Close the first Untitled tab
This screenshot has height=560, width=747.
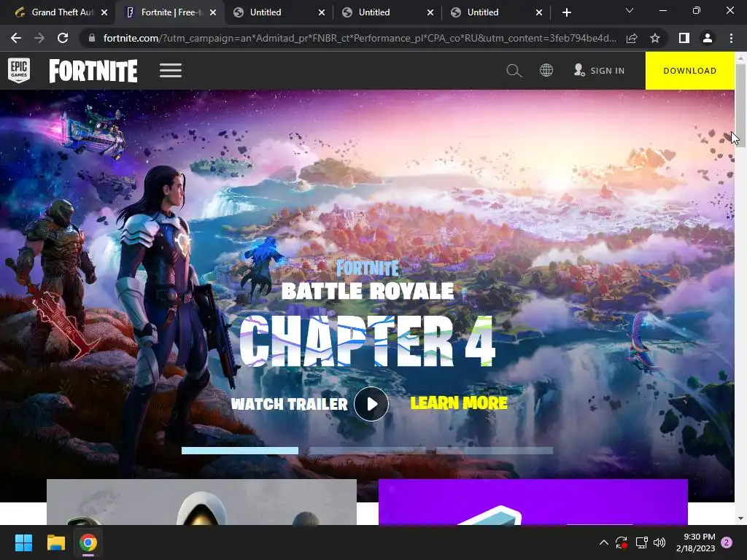(322, 12)
